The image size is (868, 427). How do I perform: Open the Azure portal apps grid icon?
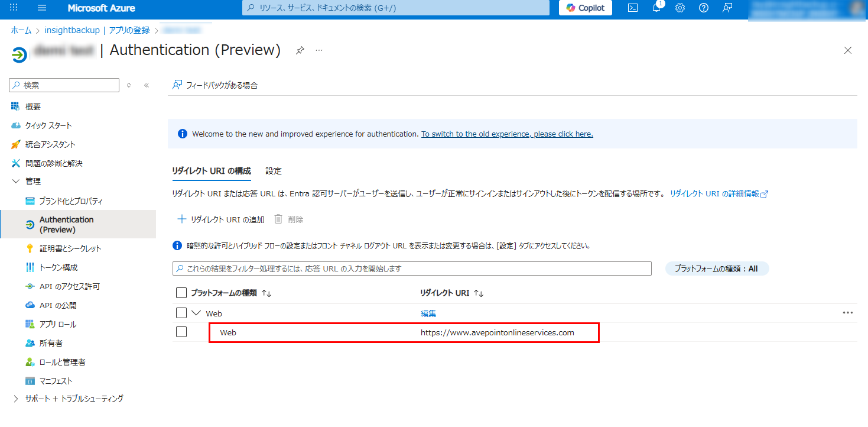click(14, 8)
